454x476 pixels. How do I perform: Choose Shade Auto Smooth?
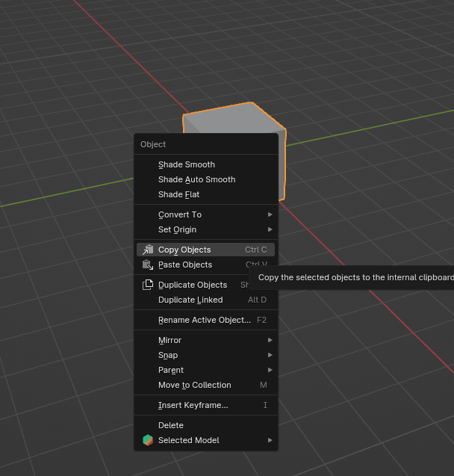[196, 179]
